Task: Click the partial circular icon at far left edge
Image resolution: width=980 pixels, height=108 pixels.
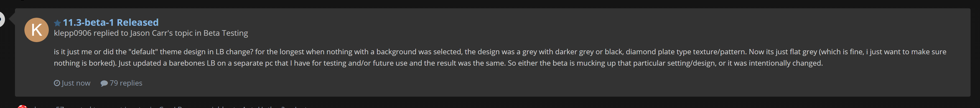Action: click(1, 19)
